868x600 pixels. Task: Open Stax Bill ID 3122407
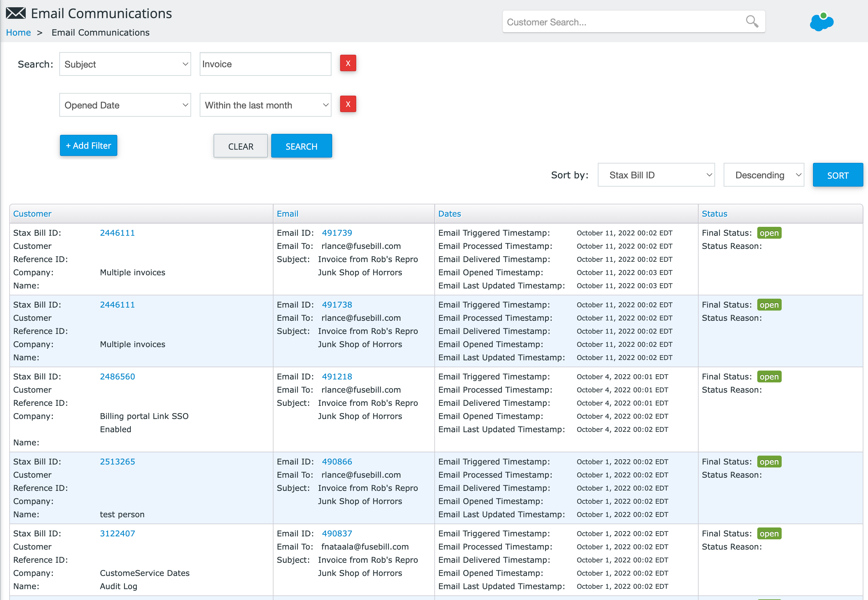pos(117,533)
